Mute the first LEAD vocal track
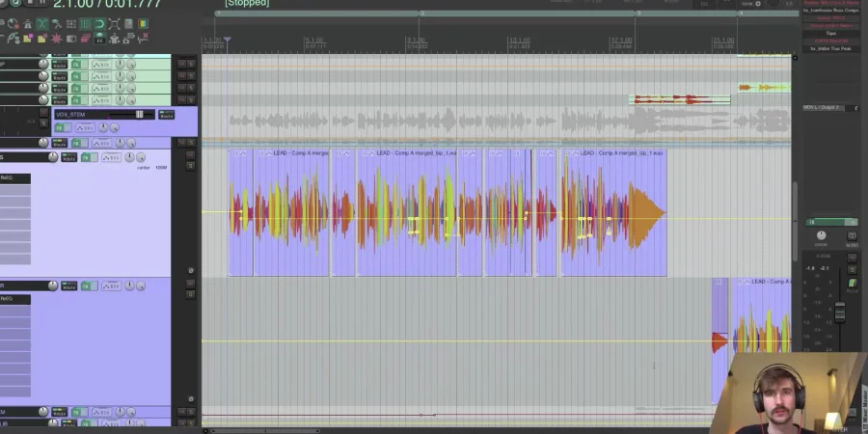868x434 pixels. point(190,154)
